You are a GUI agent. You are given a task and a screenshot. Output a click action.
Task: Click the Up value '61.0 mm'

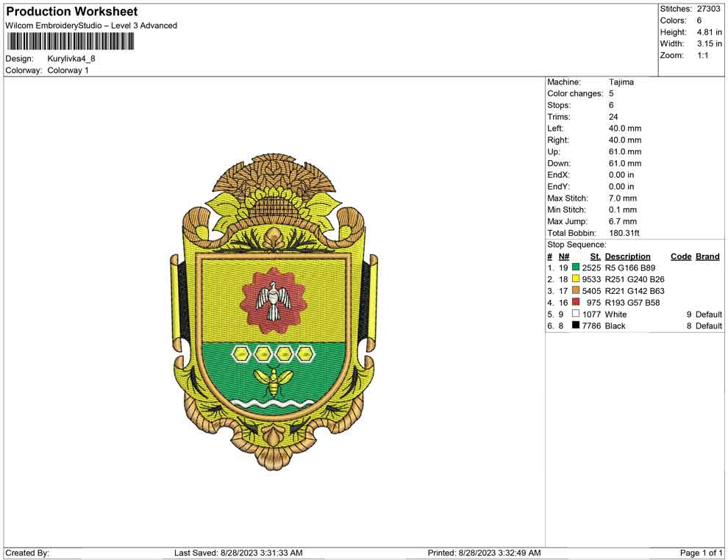(x=625, y=151)
